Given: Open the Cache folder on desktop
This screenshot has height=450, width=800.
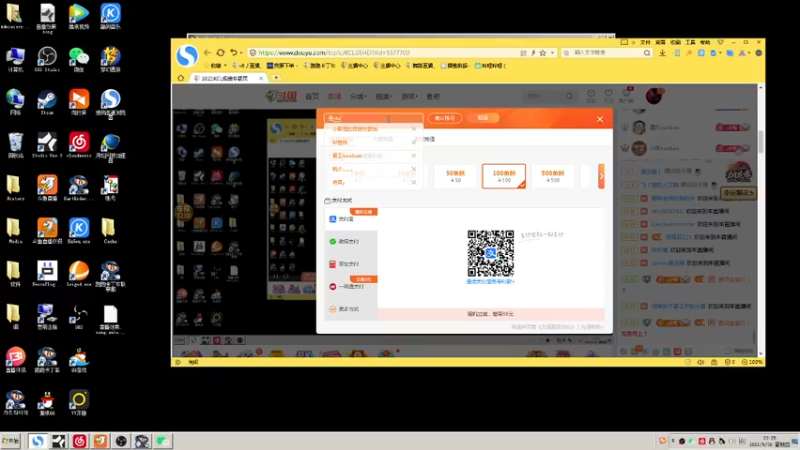Looking at the screenshot, I should coord(110,231).
